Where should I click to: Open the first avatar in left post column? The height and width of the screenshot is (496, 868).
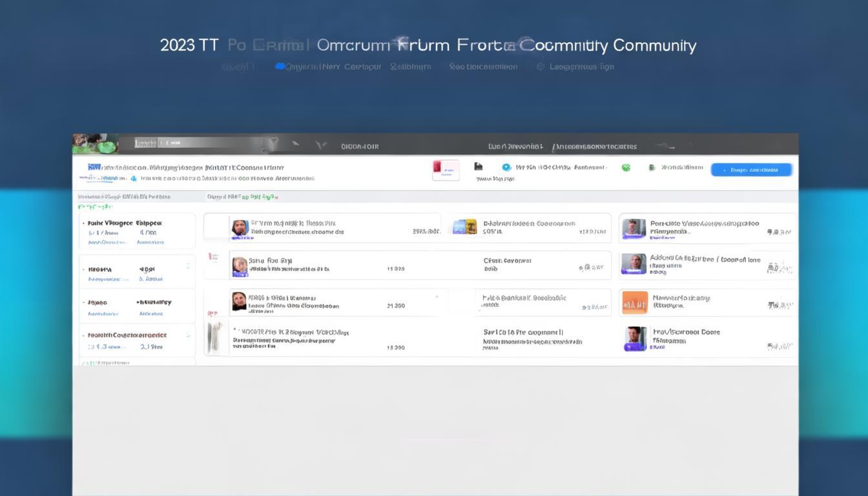point(240,228)
